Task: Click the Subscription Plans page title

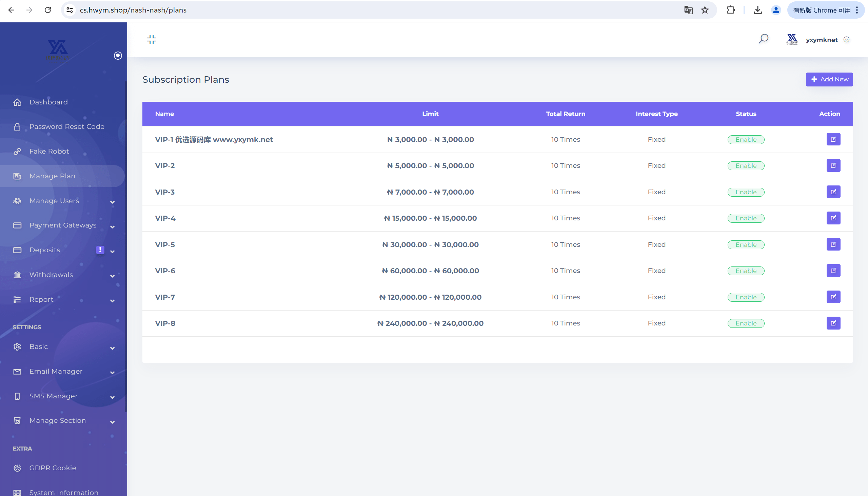Action: (x=186, y=79)
